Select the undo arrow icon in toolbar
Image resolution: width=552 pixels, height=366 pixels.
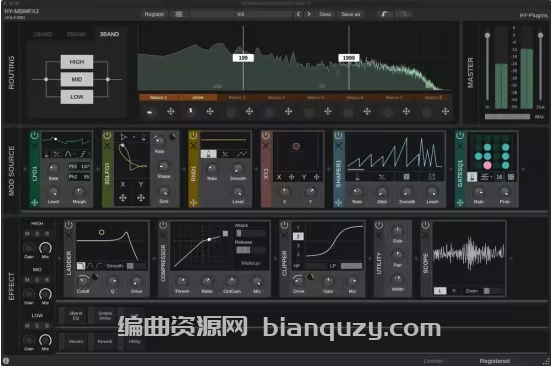(x=385, y=14)
